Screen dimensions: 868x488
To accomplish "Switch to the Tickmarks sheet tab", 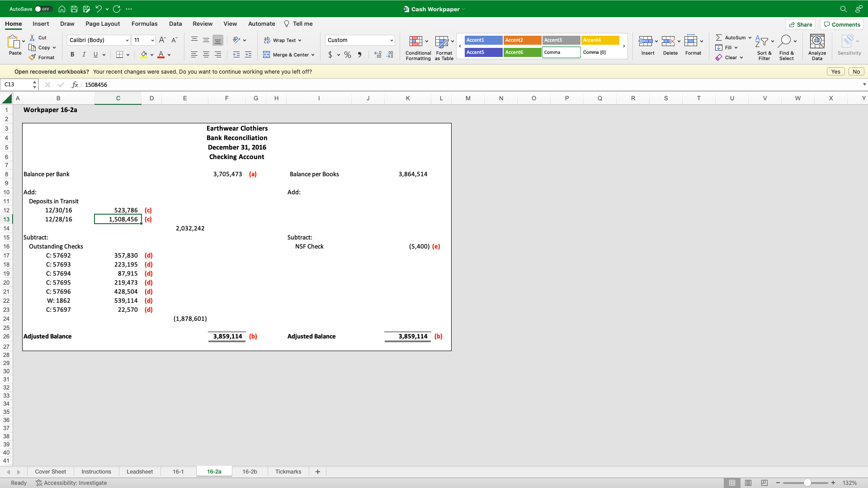I will click(x=288, y=472).
